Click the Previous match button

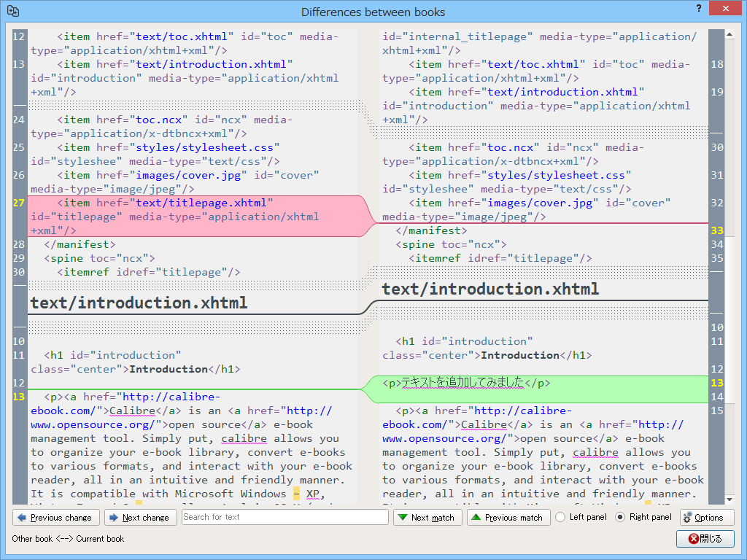tap(508, 518)
